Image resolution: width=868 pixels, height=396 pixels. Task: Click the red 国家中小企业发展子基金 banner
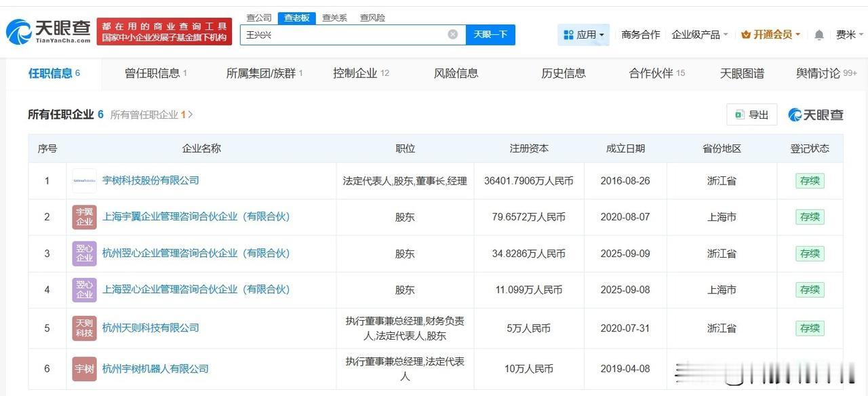tap(164, 32)
